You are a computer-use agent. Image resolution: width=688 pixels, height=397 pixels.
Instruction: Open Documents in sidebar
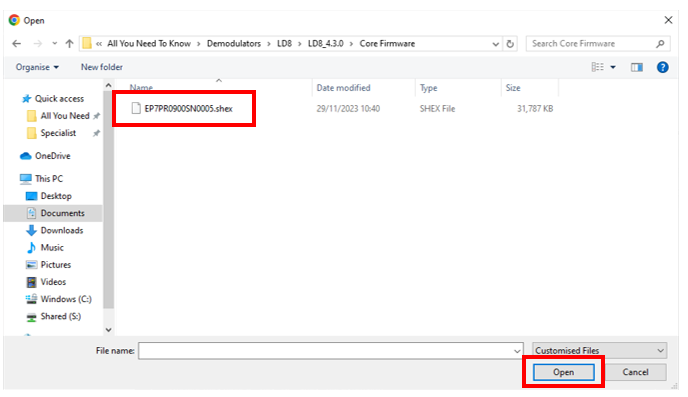pos(62,213)
